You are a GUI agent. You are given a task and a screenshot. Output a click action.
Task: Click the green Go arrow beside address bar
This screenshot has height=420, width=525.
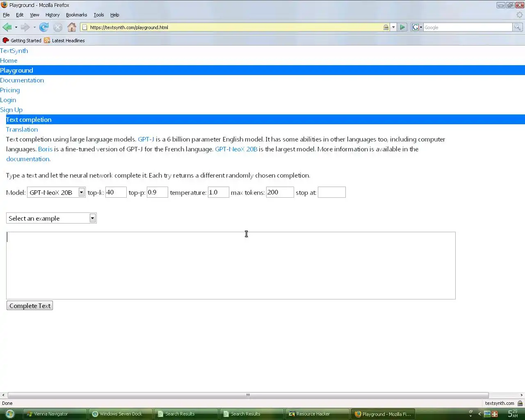pyautogui.click(x=402, y=27)
